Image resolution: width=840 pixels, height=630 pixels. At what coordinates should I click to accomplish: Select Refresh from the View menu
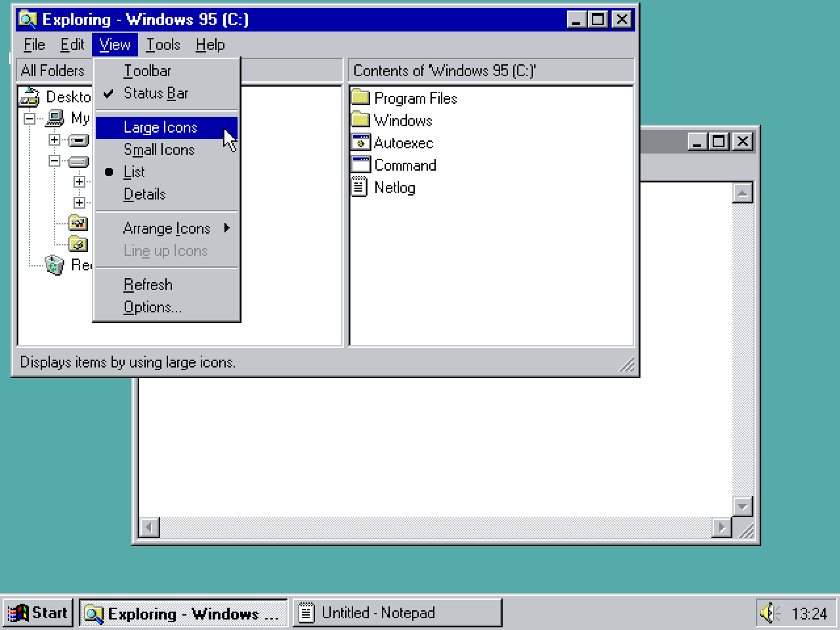[167, 285]
